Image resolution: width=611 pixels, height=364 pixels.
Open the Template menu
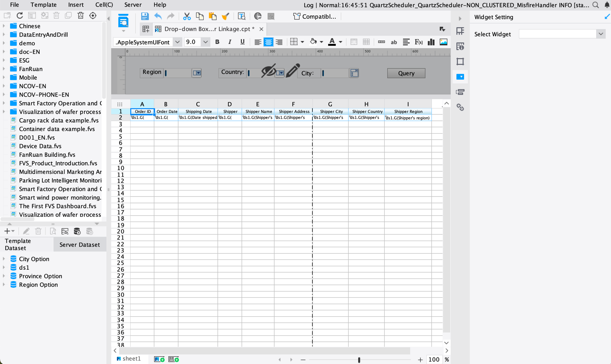(x=43, y=5)
